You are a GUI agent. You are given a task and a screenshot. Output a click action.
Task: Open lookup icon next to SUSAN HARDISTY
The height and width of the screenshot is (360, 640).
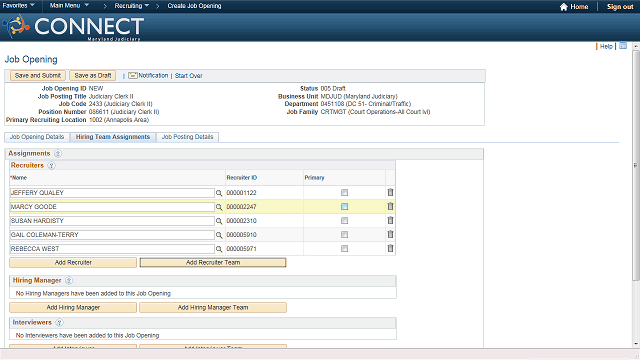coord(219,221)
